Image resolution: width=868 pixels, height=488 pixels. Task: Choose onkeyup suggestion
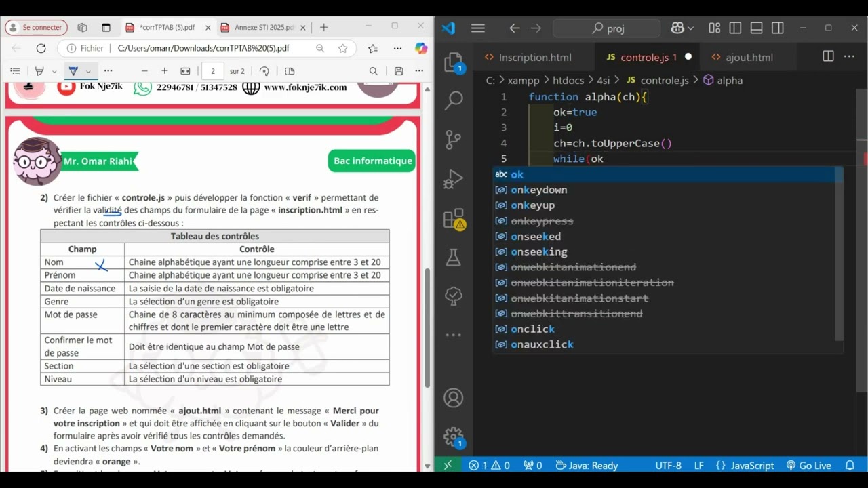(x=668, y=205)
